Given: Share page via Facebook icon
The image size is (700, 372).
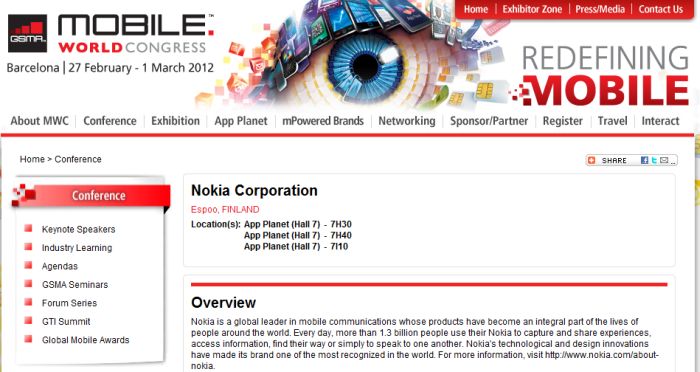Looking at the screenshot, I should (644, 160).
